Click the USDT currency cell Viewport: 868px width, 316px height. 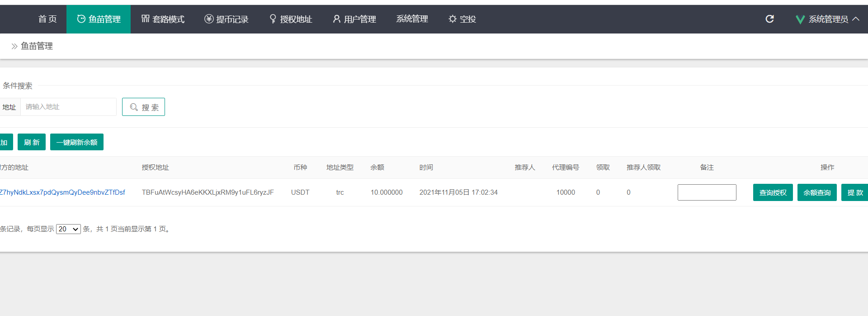pos(300,192)
